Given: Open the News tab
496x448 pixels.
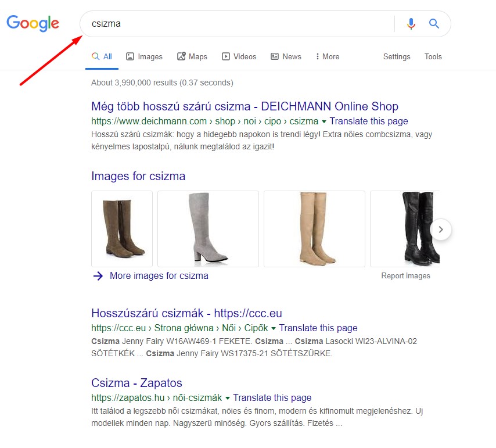Looking at the screenshot, I should [x=286, y=56].
